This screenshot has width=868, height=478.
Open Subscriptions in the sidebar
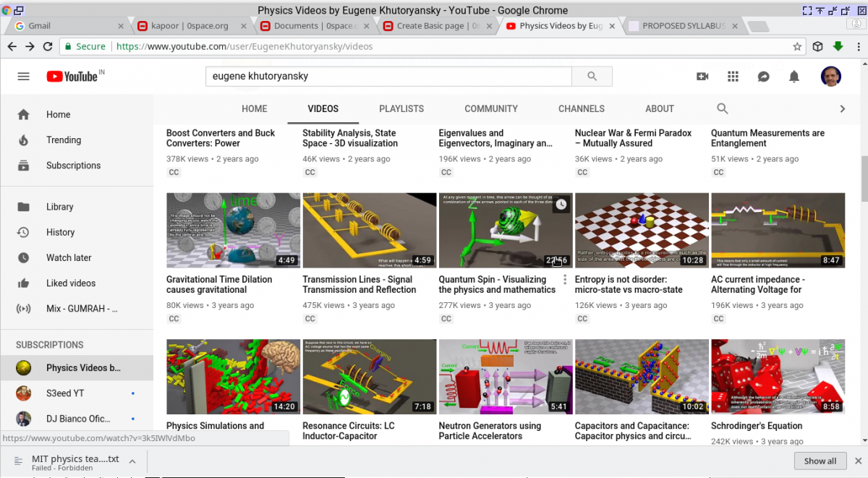tap(77, 165)
